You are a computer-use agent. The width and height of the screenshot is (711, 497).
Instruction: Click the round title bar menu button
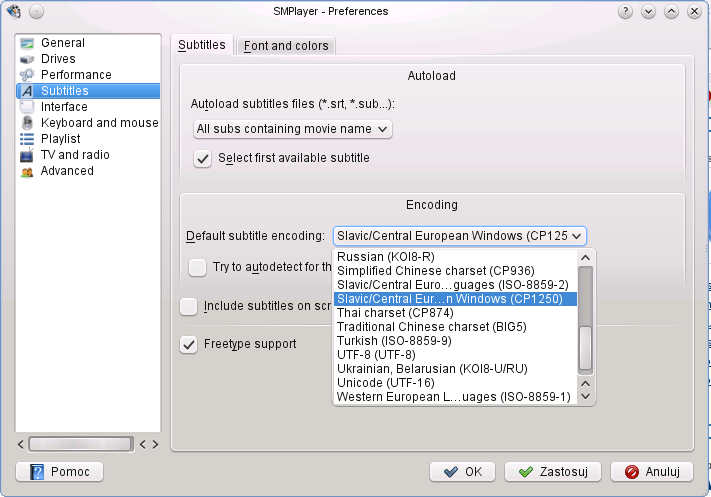(x=36, y=11)
